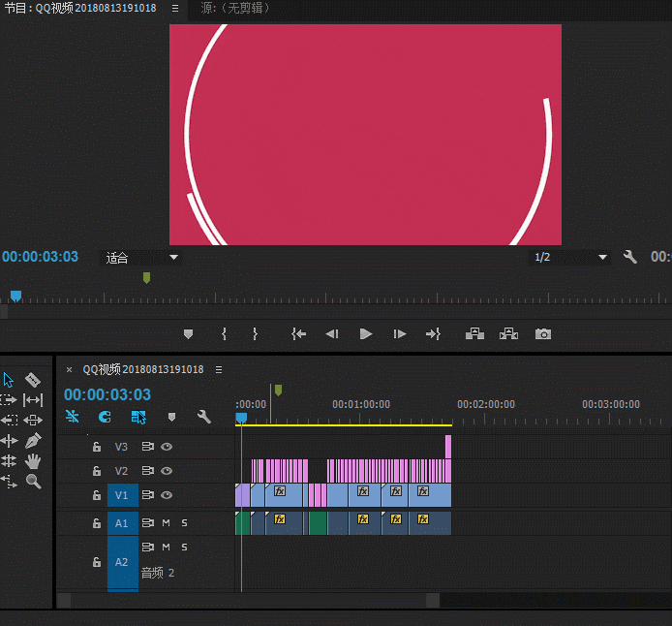Toggle lock on track V2

(96, 471)
